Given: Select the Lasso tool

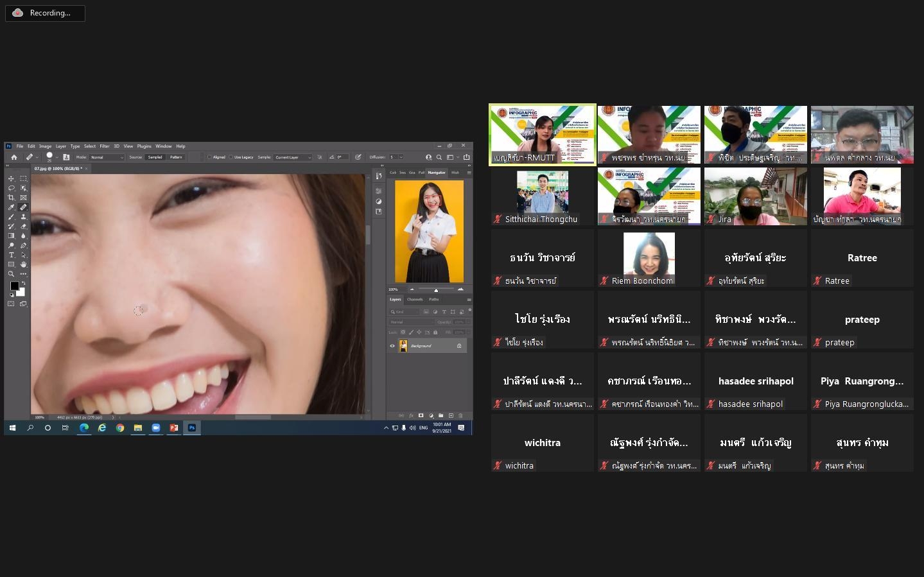Looking at the screenshot, I should [11, 188].
